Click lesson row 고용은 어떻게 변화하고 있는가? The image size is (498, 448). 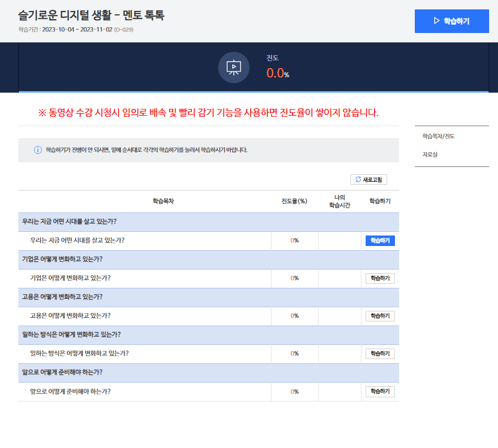click(x=208, y=316)
